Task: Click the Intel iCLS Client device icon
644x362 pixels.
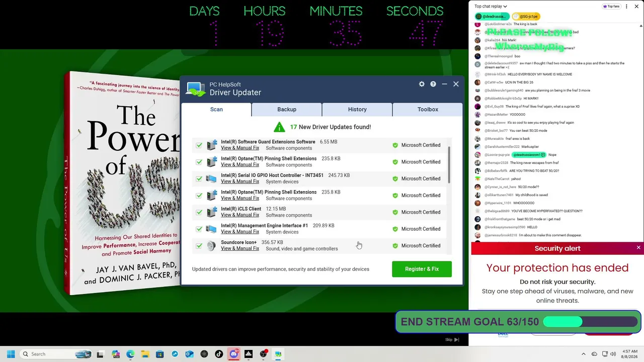Action: [x=211, y=212]
